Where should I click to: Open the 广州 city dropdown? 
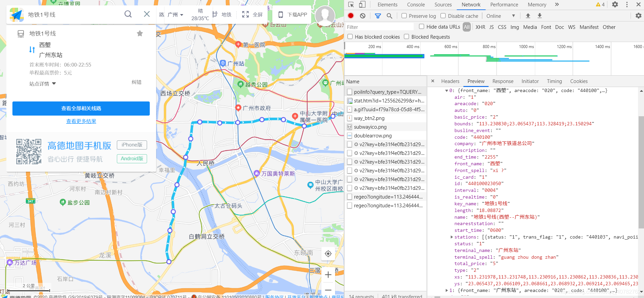(x=176, y=15)
